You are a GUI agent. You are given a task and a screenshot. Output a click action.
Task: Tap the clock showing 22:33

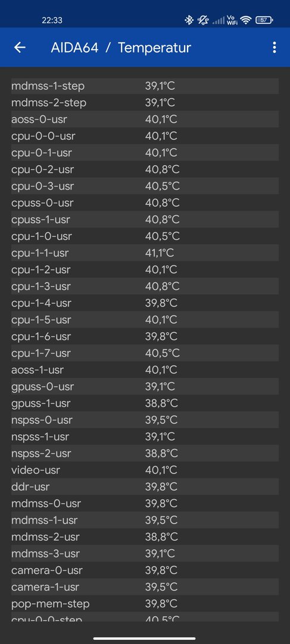pos(52,20)
